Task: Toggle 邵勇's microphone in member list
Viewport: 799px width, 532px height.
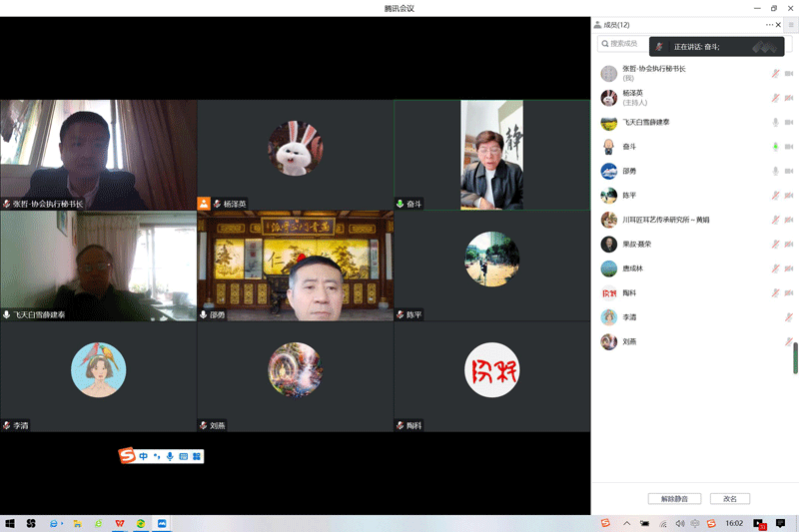Action: tap(775, 172)
